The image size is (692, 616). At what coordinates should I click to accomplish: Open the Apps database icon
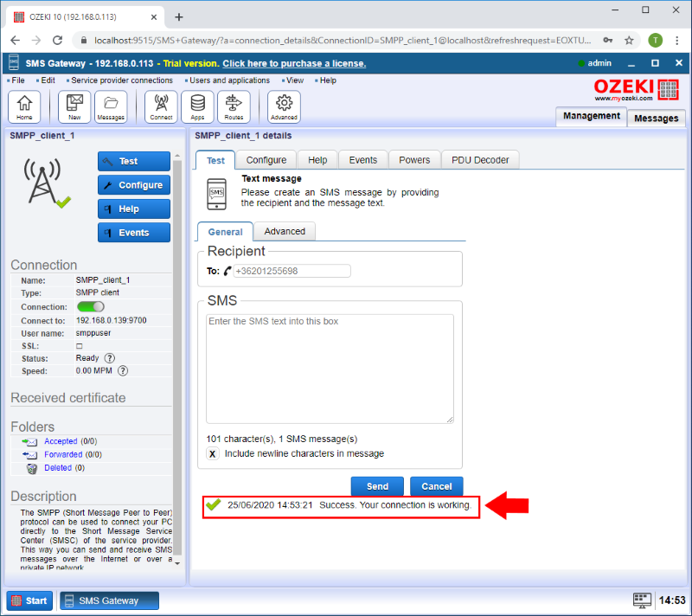coord(197,106)
